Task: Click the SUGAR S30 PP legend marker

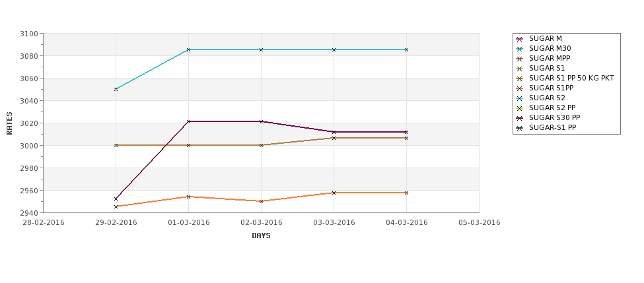Action: point(520,118)
